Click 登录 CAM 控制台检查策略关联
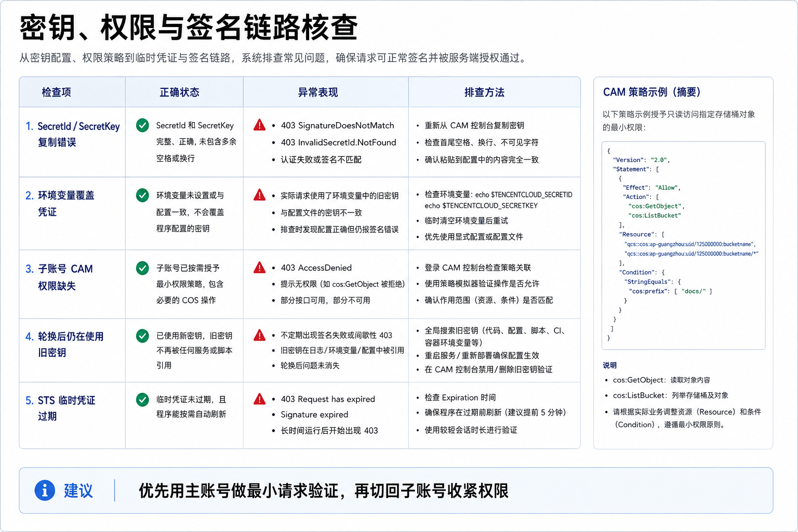The height and width of the screenshot is (532, 798). coord(478,268)
